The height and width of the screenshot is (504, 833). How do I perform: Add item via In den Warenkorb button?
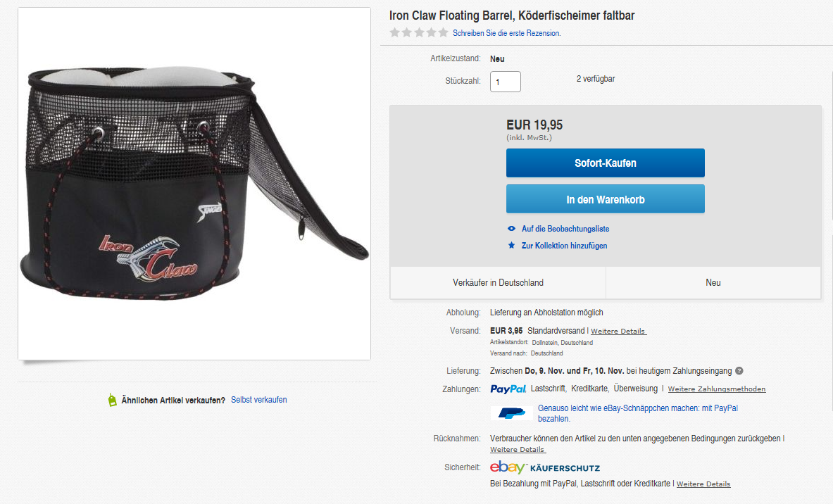point(605,199)
